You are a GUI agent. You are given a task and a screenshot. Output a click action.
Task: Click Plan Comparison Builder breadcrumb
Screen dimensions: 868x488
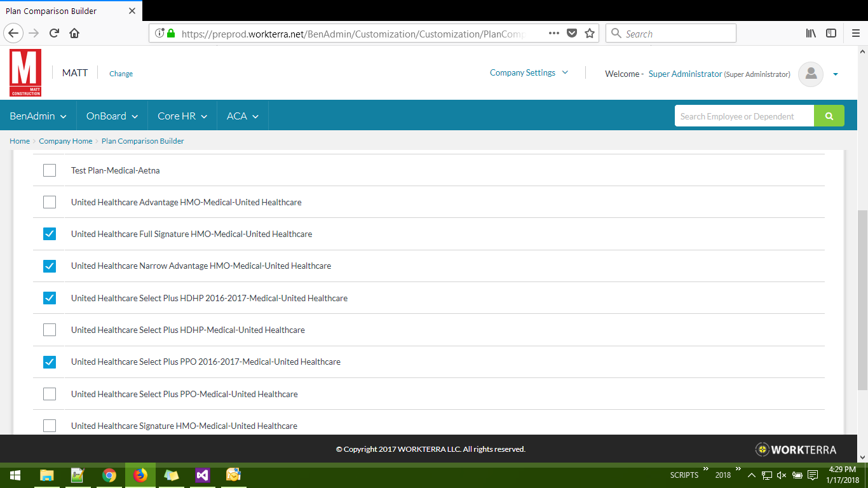click(143, 141)
